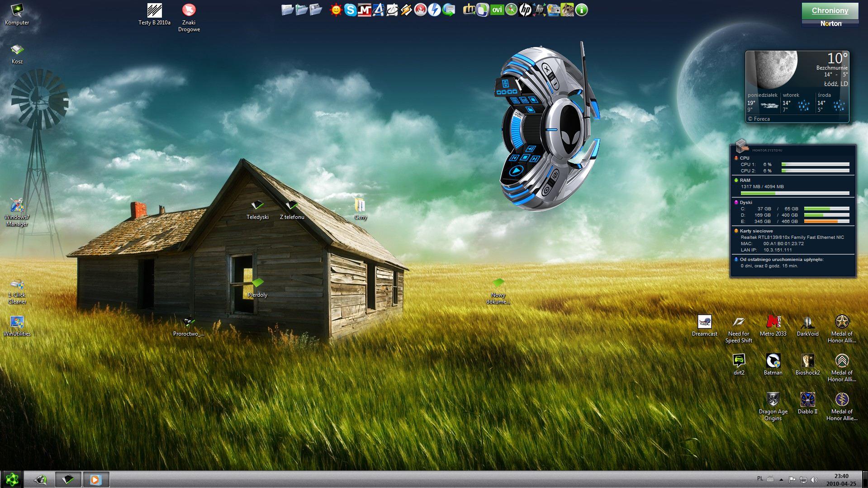This screenshot has height=488, width=868.
Task: Open the Start menu orb
Action: [x=12, y=479]
